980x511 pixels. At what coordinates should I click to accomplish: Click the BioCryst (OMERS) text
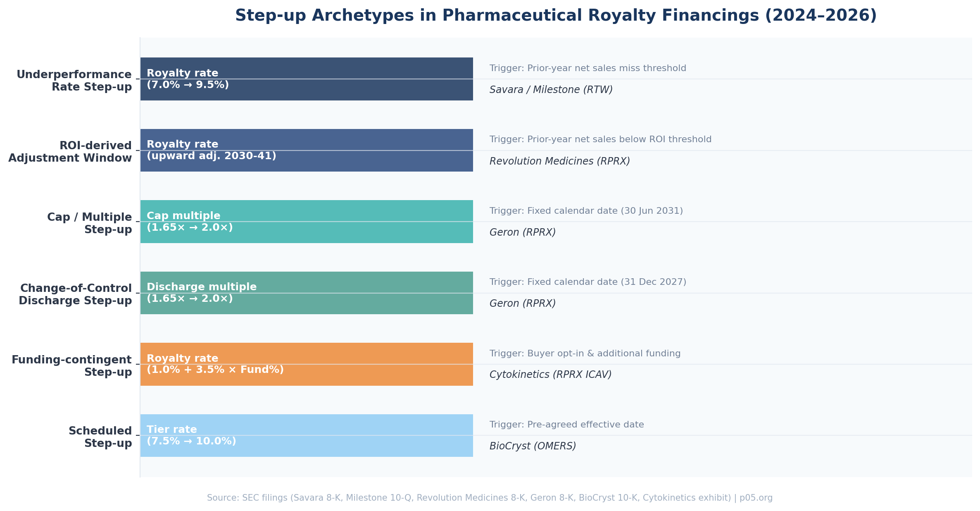click(533, 446)
